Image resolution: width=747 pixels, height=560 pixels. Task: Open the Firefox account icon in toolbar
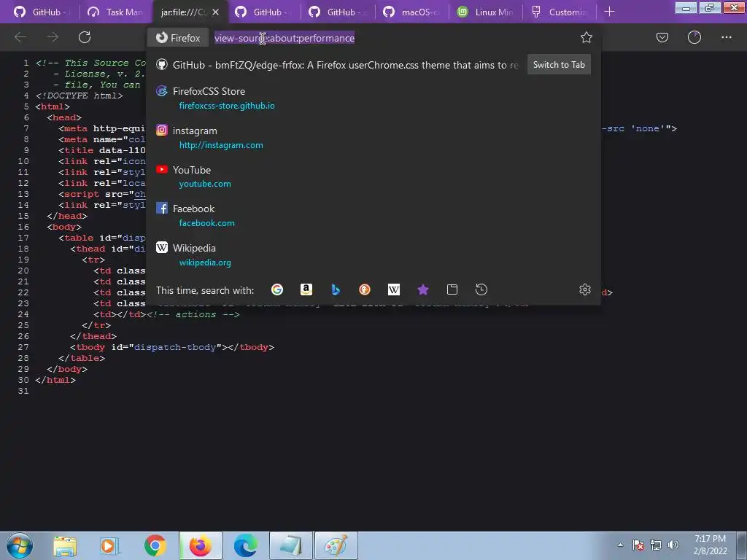(x=694, y=37)
